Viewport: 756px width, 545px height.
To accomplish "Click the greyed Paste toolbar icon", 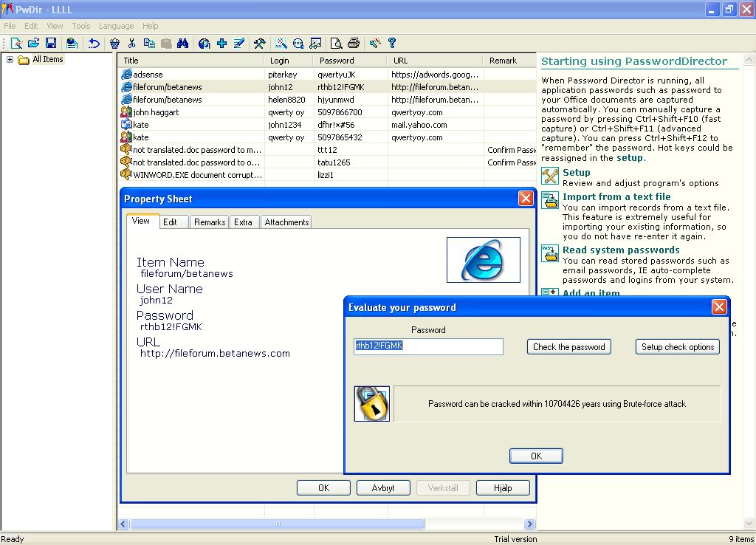I will [166, 44].
